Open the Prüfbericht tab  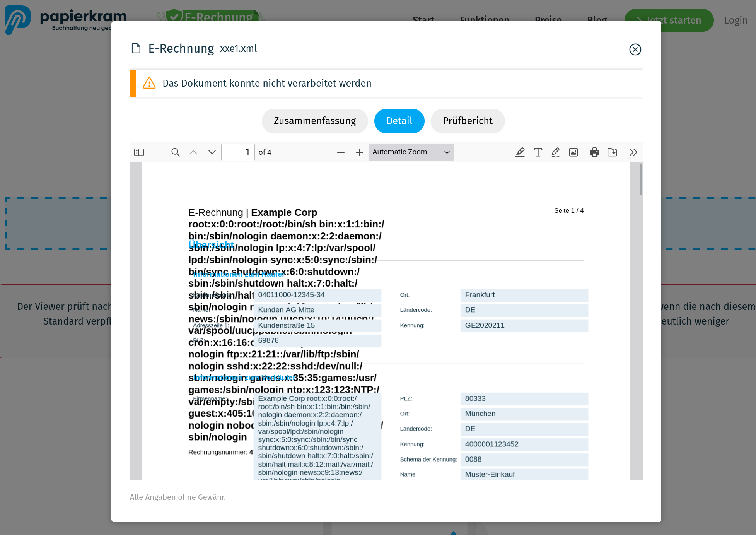coord(468,121)
